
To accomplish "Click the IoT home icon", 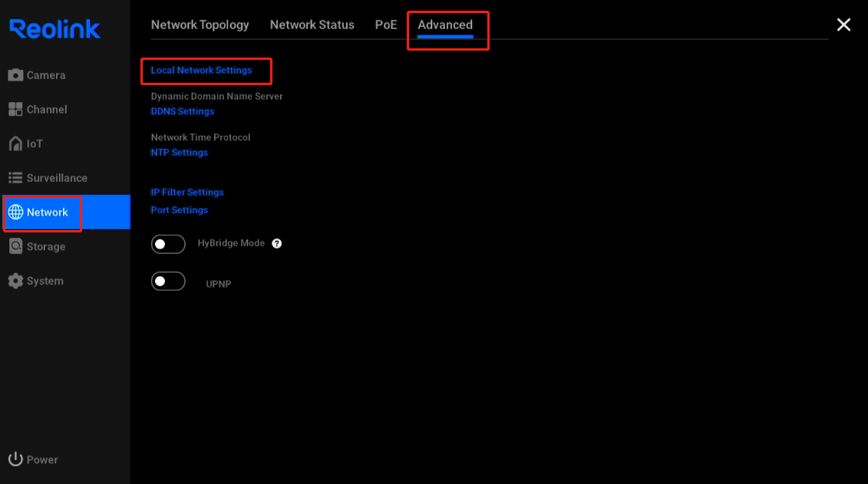I will [x=15, y=143].
